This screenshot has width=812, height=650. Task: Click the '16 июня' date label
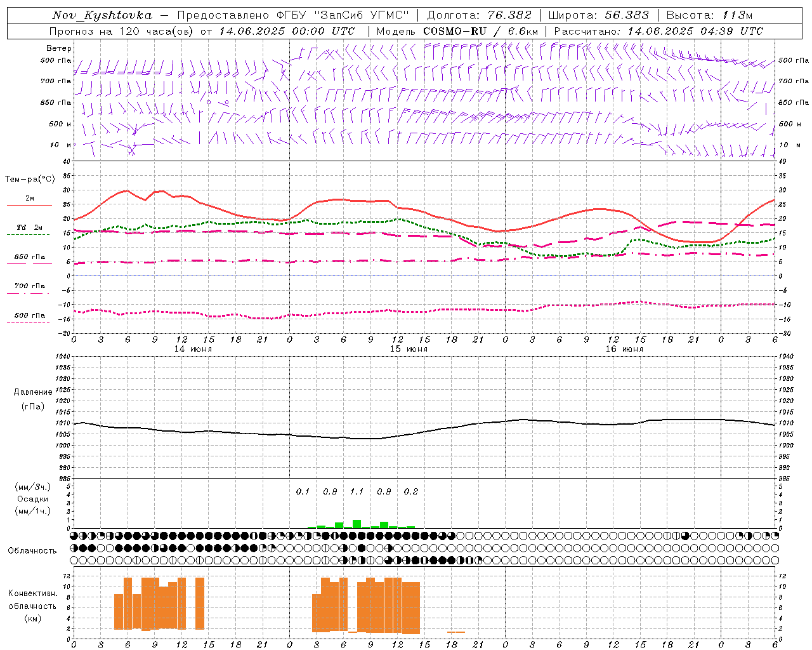pyautogui.click(x=624, y=349)
